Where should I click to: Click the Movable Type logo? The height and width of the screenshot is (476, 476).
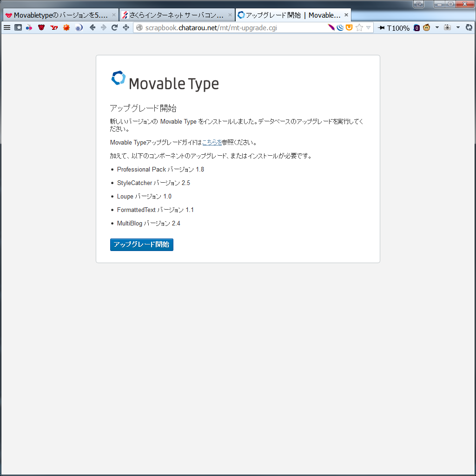[x=165, y=81]
